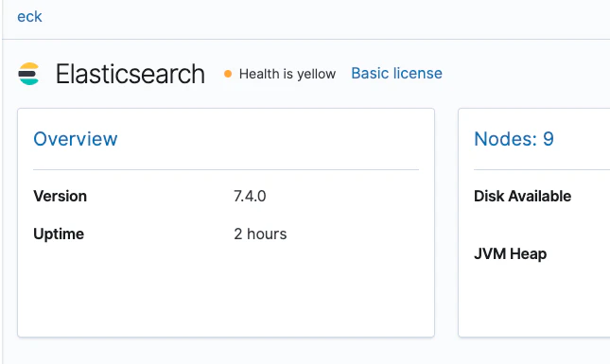
Task: Select the Uptime label
Action: [59, 234]
